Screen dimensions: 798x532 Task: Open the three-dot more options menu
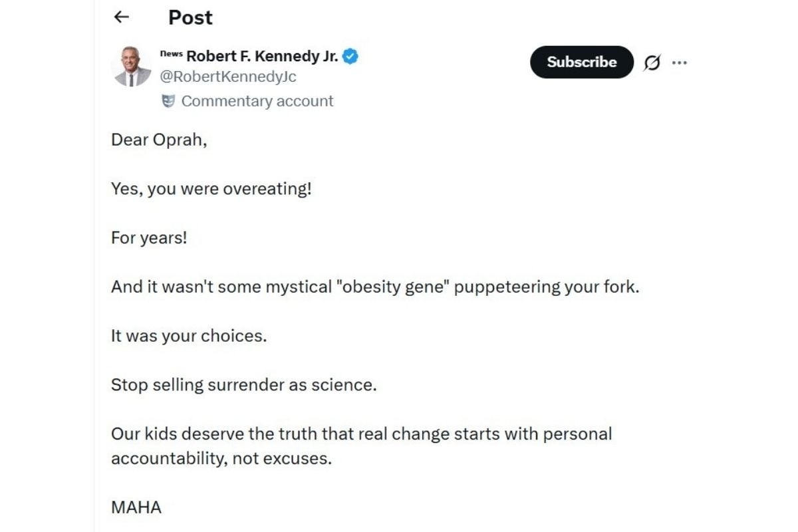pyautogui.click(x=679, y=63)
